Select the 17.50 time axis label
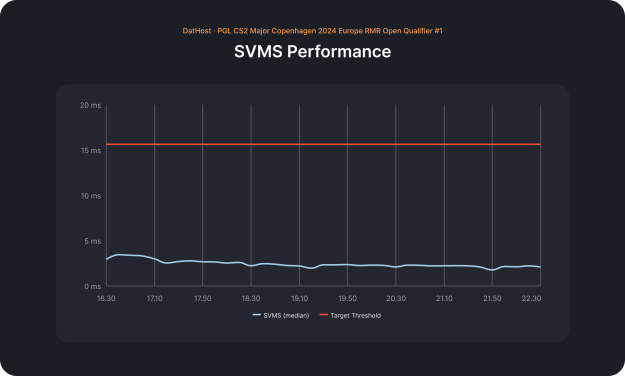Viewport: 625px width, 376px height. [202, 298]
